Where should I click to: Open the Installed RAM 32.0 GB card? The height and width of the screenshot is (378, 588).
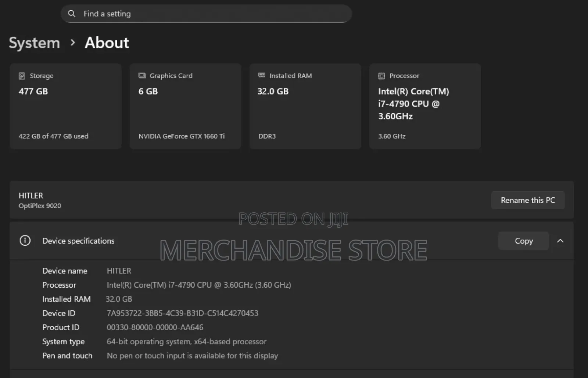click(x=305, y=107)
